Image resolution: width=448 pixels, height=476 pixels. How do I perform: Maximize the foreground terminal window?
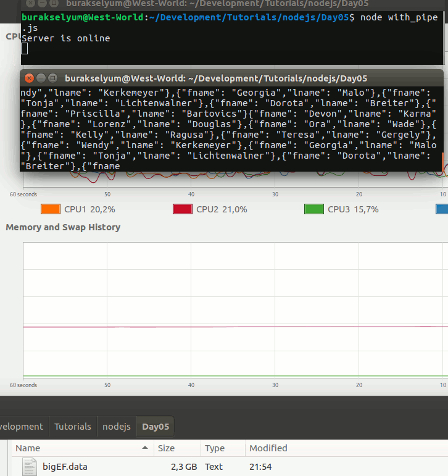[52, 78]
